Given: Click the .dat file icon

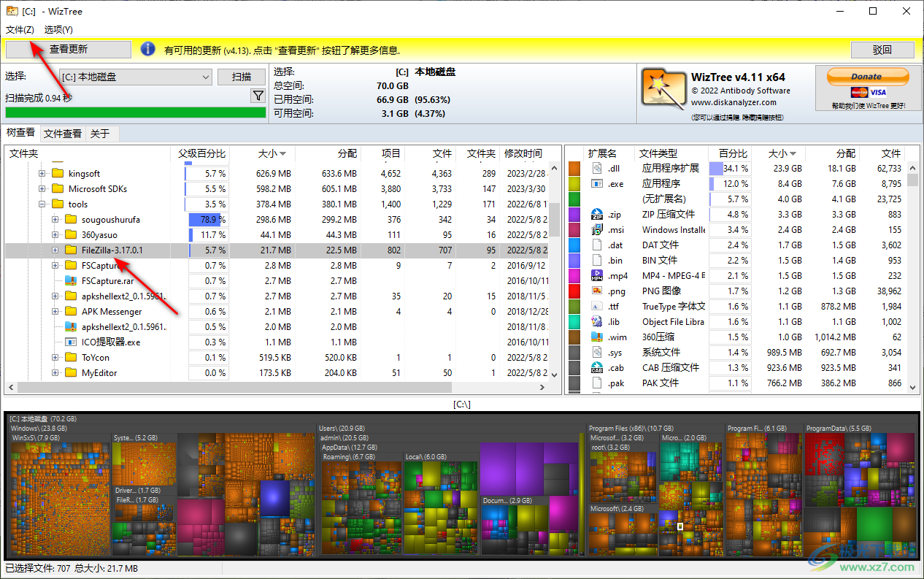Looking at the screenshot, I should (x=597, y=245).
